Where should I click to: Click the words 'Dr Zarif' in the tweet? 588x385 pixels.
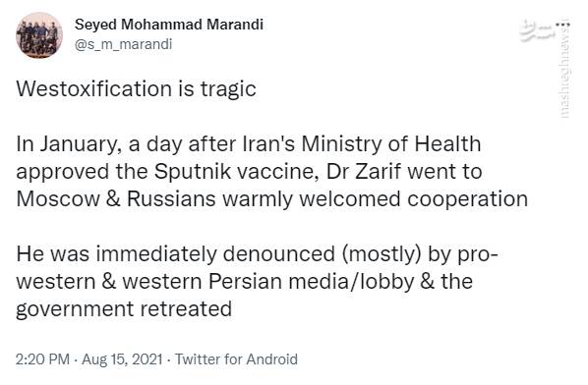pos(364,172)
